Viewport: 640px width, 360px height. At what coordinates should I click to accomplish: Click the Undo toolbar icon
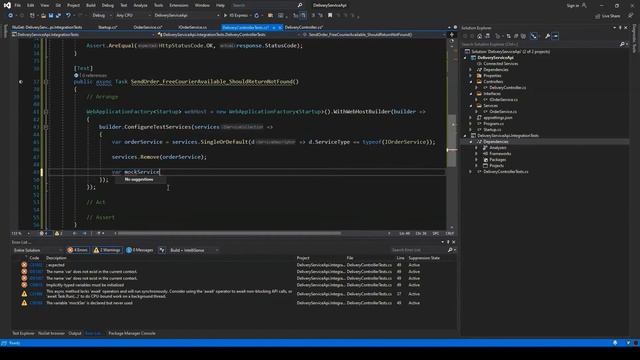68,16
